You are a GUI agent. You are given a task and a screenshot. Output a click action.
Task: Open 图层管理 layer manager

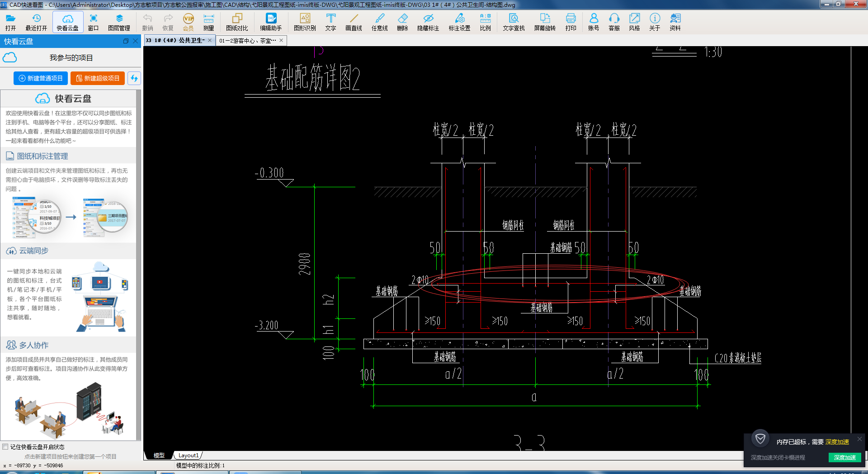pyautogui.click(x=119, y=22)
